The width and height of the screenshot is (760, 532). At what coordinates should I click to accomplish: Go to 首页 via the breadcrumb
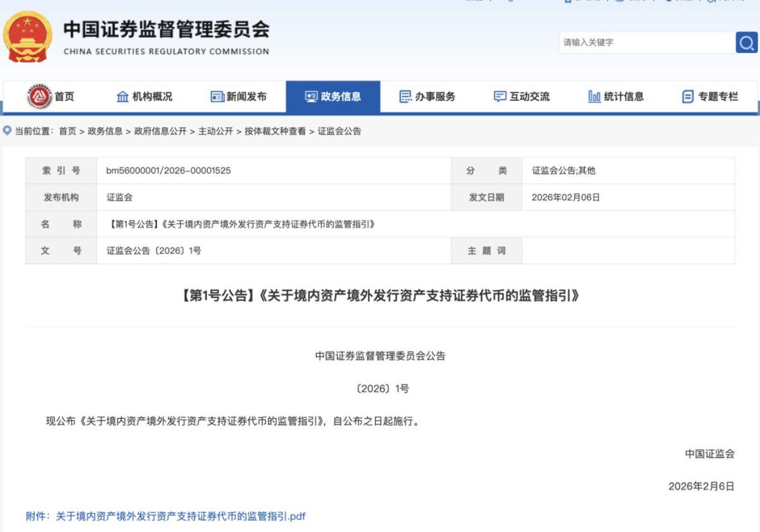click(x=67, y=131)
